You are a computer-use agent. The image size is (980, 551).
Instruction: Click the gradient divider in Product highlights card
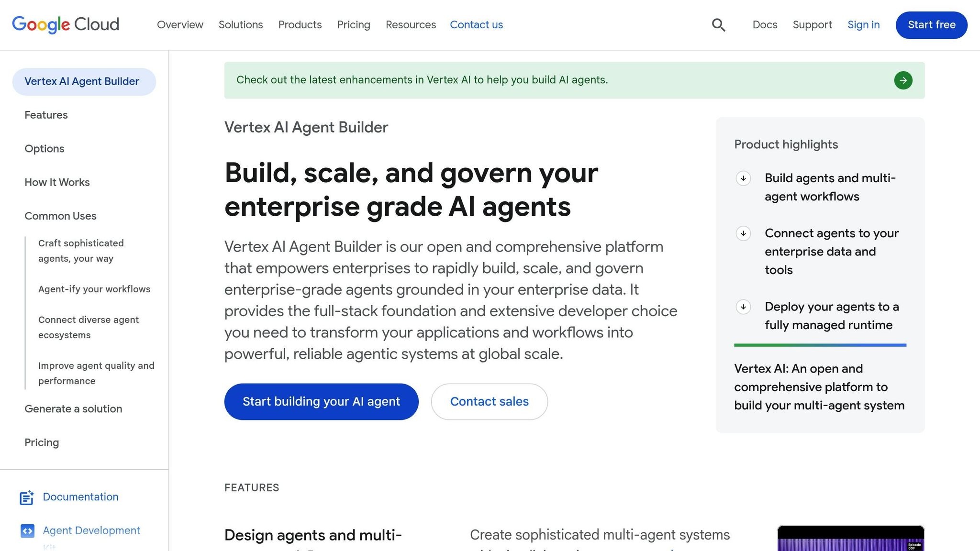(820, 345)
